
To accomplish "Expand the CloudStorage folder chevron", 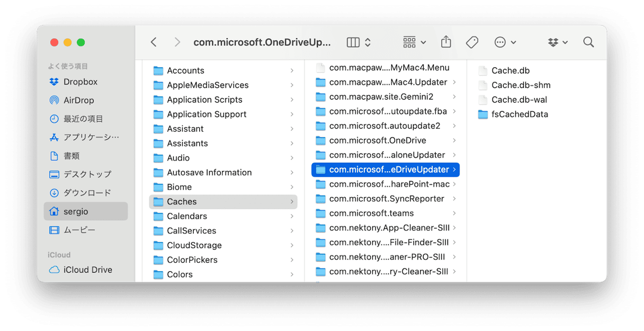I will [293, 245].
